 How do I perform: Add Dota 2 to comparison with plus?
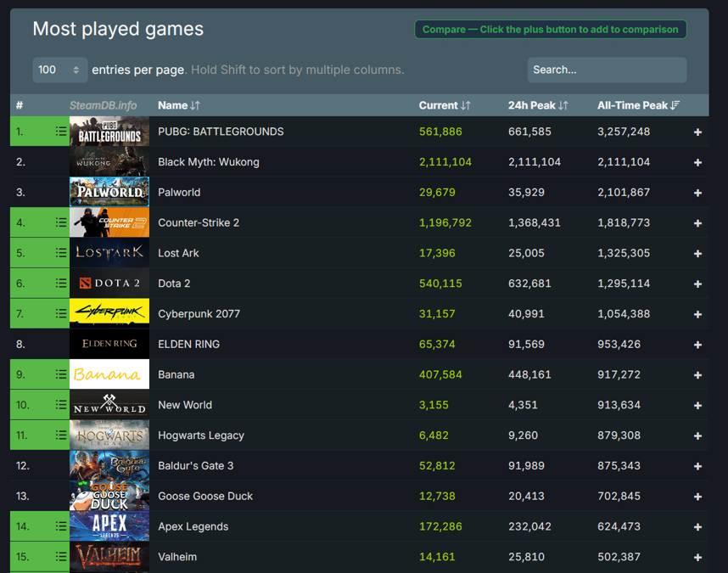697,284
